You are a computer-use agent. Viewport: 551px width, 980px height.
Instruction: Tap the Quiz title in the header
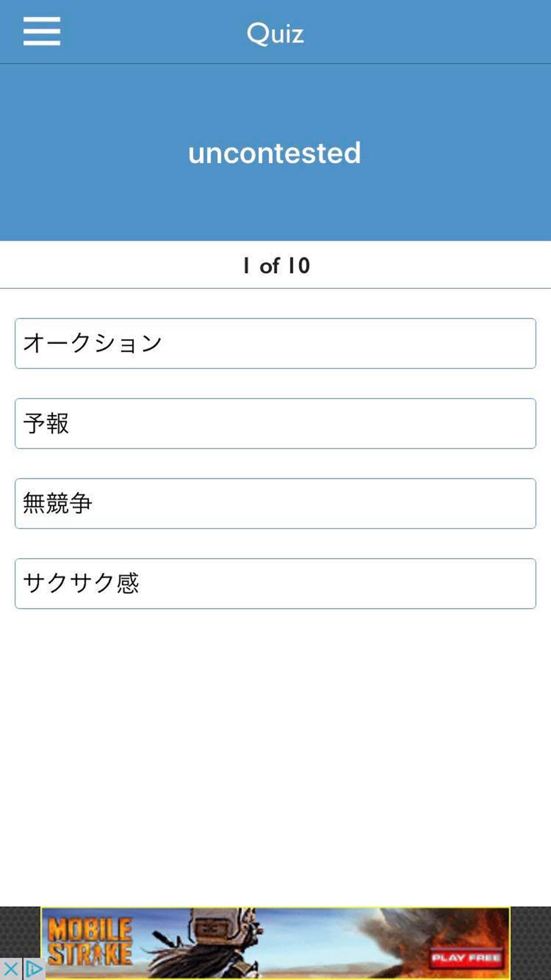pos(275,34)
